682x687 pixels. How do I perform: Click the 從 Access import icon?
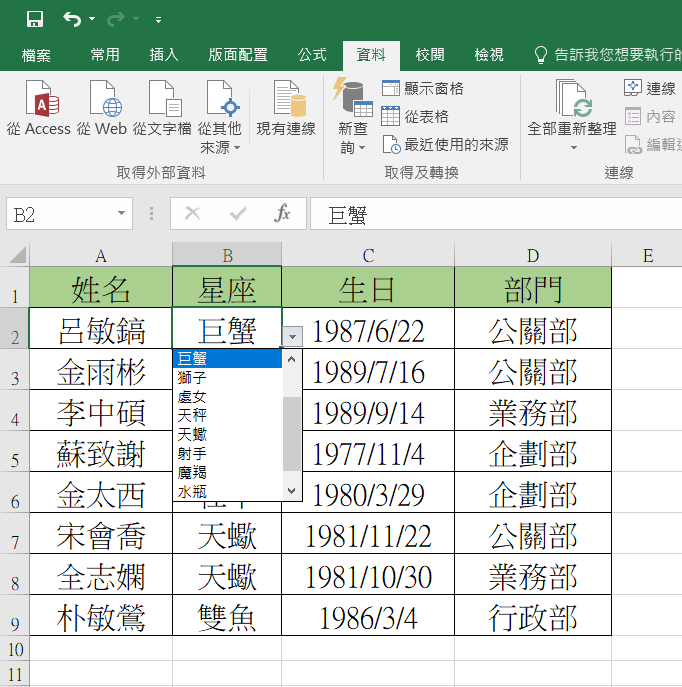pos(39,108)
